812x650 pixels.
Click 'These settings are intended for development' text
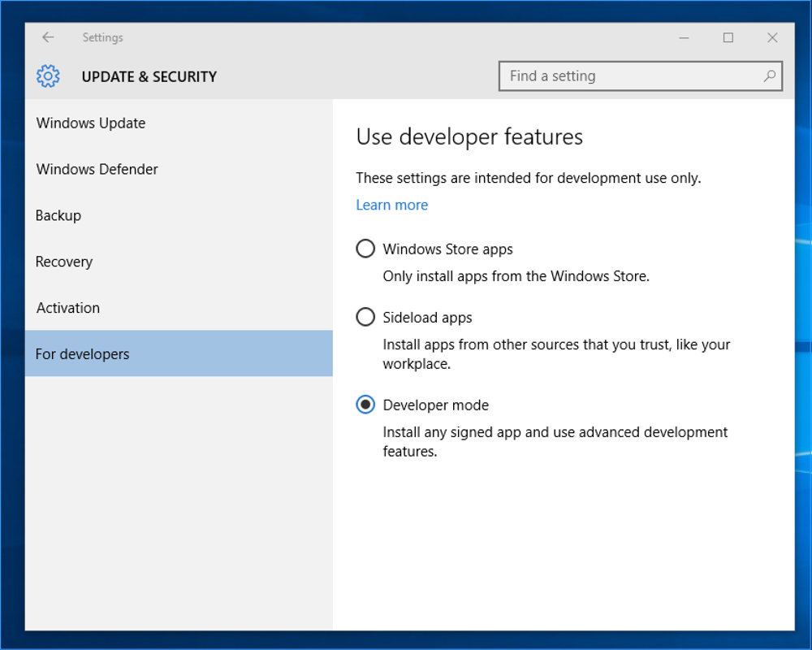529,178
